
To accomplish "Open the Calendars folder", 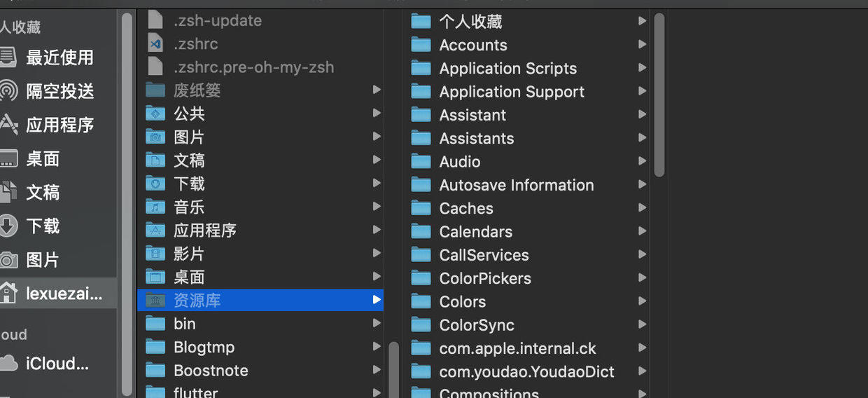I will tap(475, 232).
